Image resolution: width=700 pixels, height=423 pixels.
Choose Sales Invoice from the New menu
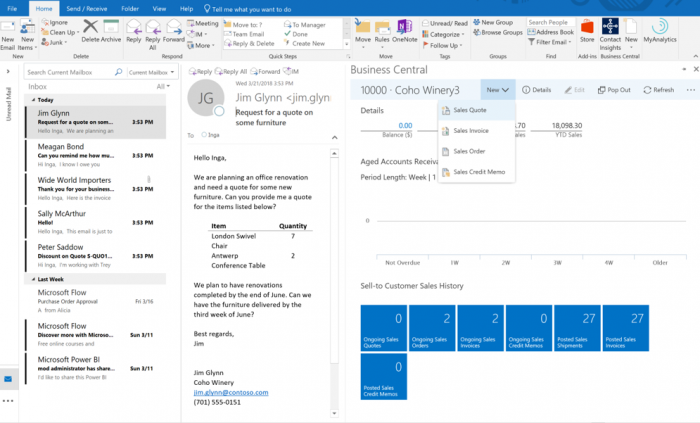click(x=477, y=131)
